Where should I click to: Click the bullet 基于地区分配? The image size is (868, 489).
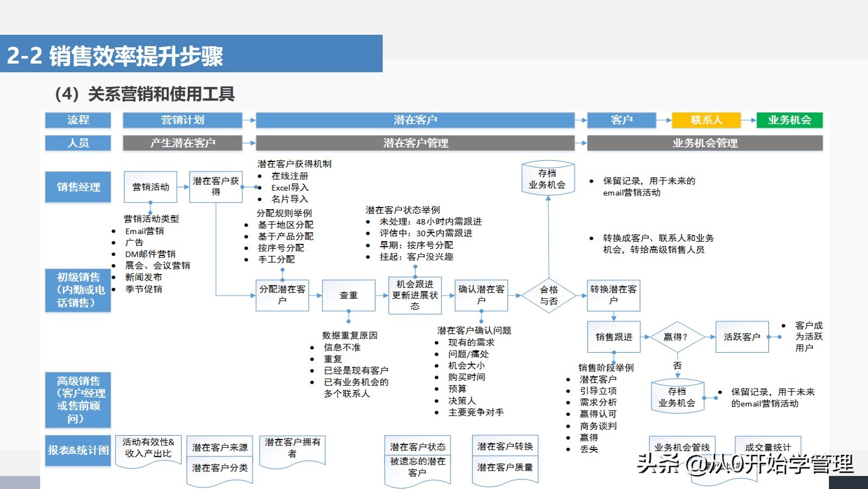[x=286, y=224]
